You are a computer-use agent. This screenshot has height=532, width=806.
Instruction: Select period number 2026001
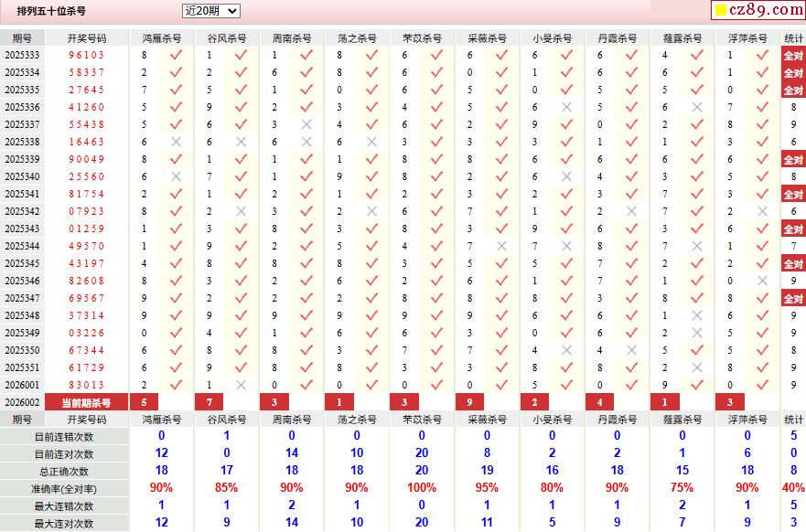tap(22, 385)
